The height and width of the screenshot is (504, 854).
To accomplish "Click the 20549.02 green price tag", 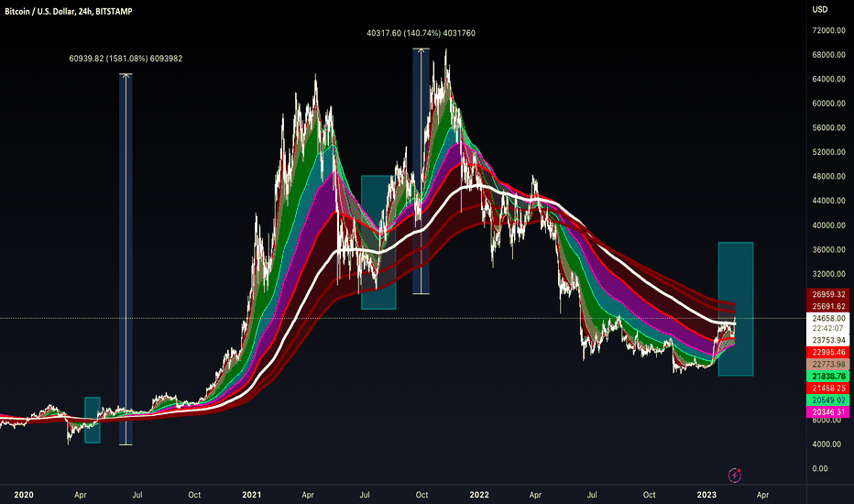I will pos(827,400).
